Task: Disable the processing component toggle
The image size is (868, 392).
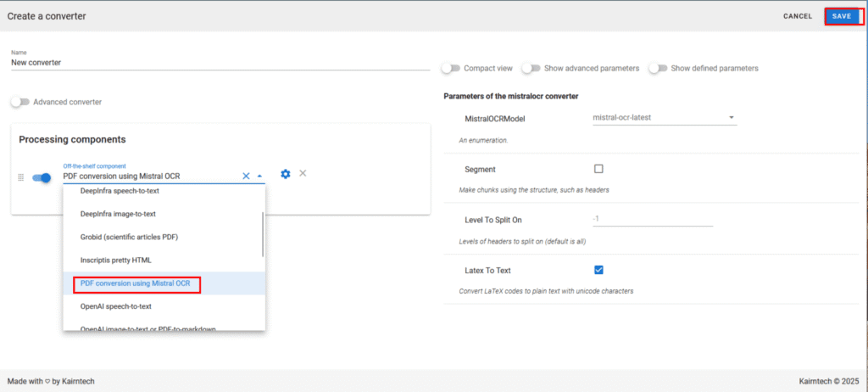Action: tap(42, 177)
